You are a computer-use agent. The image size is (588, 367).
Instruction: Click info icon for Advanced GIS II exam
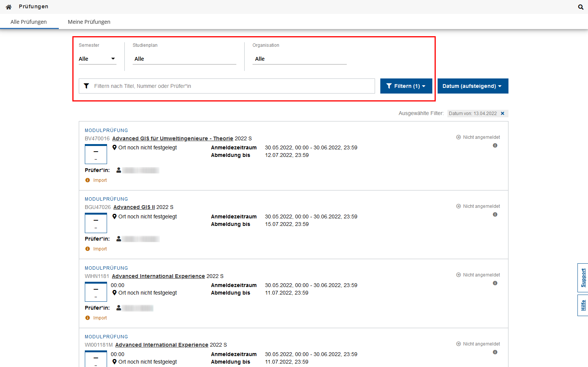[495, 215]
